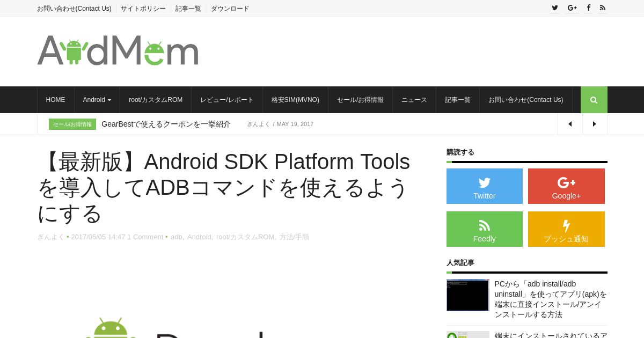
Task: Enable push notifications via プッシュ通知 tile
Action: (x=566, y=229)
